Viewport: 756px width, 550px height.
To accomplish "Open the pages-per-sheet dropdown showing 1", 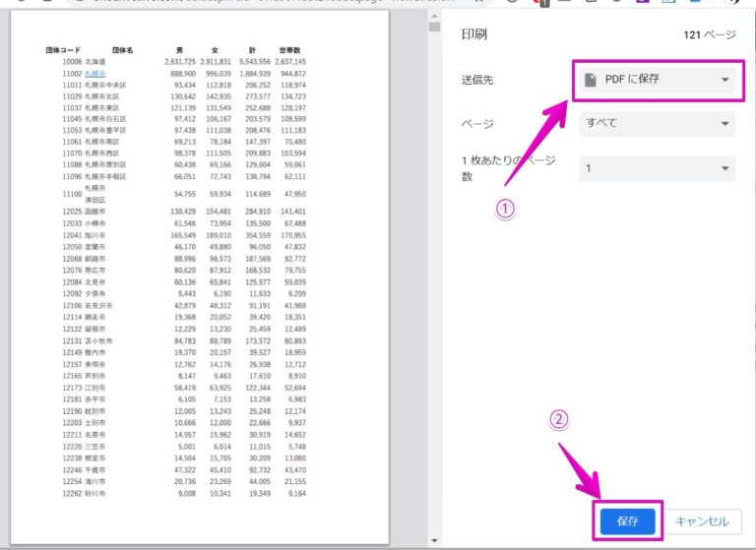I will click(x=657, y=168).
